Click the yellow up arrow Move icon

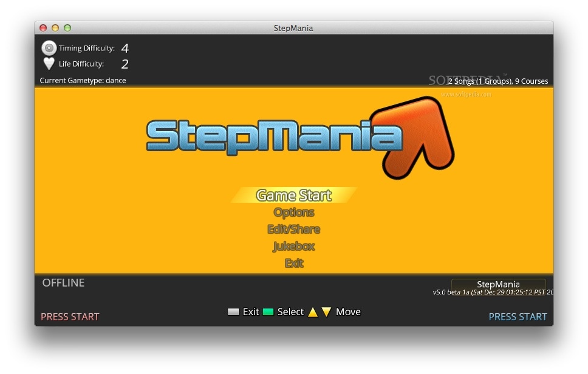tap(313, 312)
